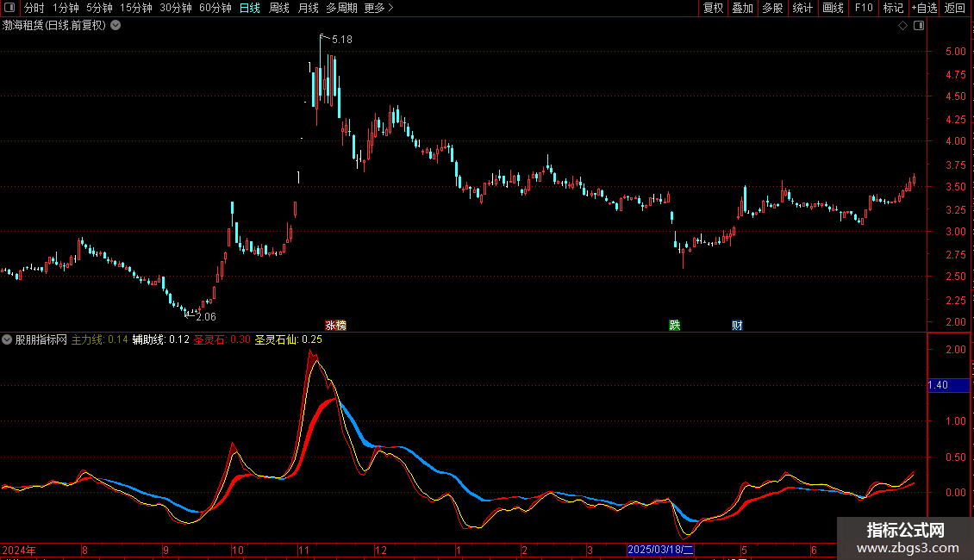This screenshot has width=974, height=560.
Task: Open the 多股 multi-stock view
Action: 773,8
